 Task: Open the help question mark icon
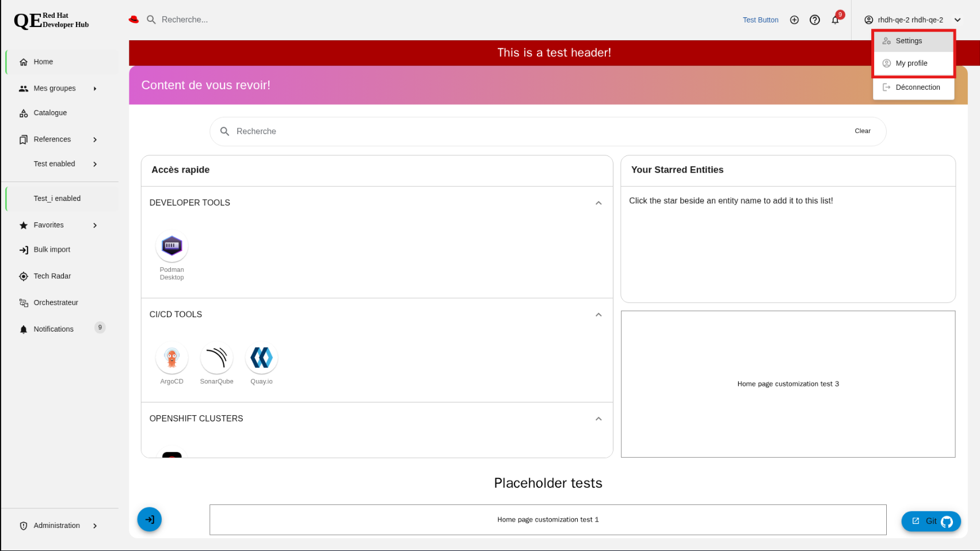814,20
